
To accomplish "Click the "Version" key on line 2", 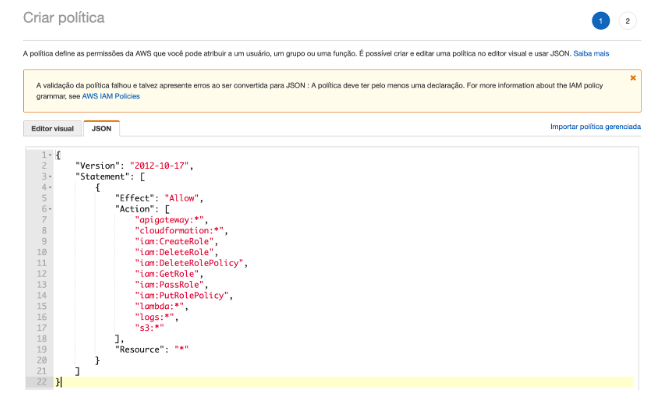I will pos(97,166).
